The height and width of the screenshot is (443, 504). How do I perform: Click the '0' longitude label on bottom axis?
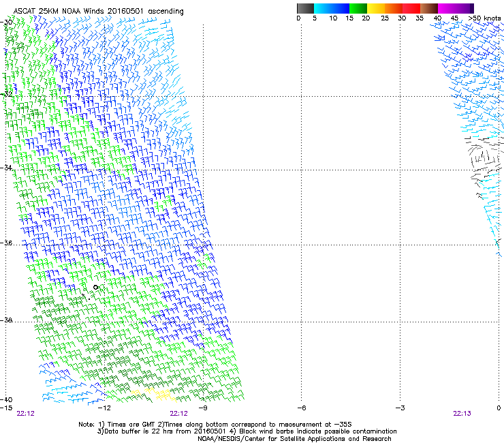point(499,408)
